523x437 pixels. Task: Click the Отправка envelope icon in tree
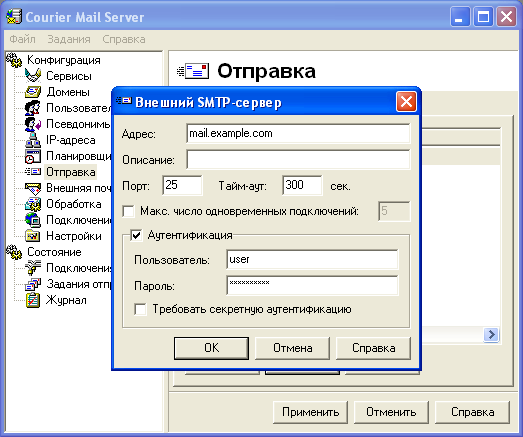33,172
